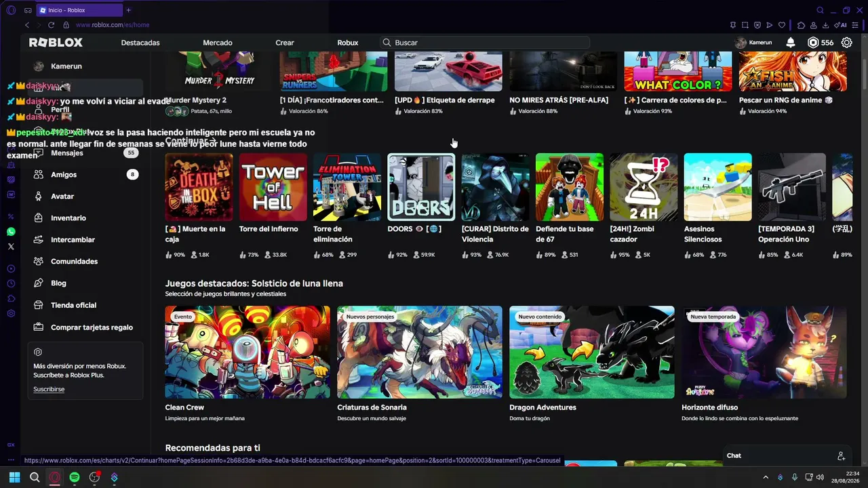Open the DOORS game thumbnail
868x488 pixels.
(421, 187)
